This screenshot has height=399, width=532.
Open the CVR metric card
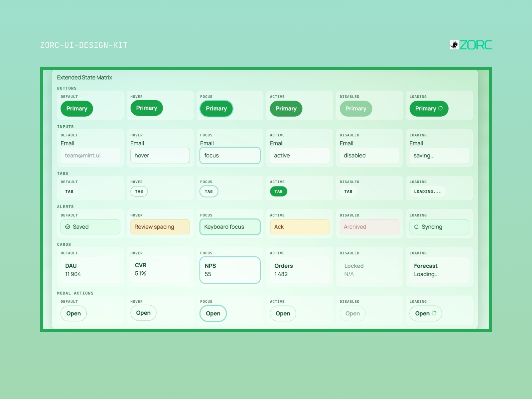160,269
